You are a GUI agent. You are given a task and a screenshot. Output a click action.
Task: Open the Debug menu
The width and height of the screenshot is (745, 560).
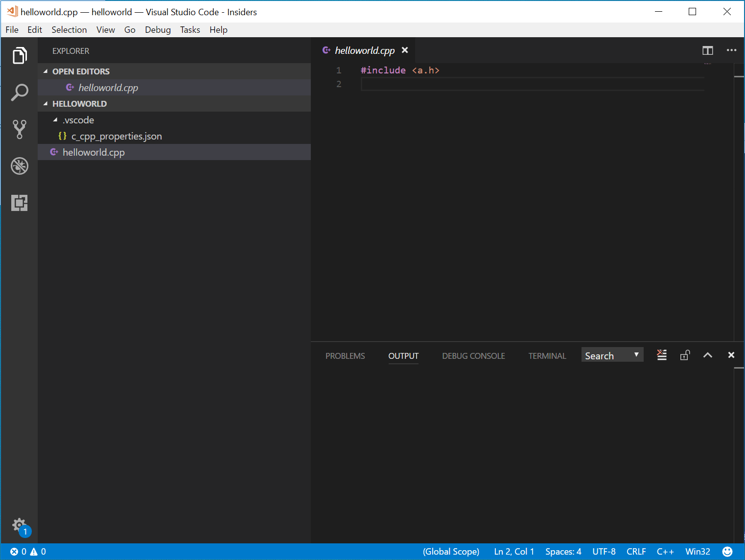[158, 30]
